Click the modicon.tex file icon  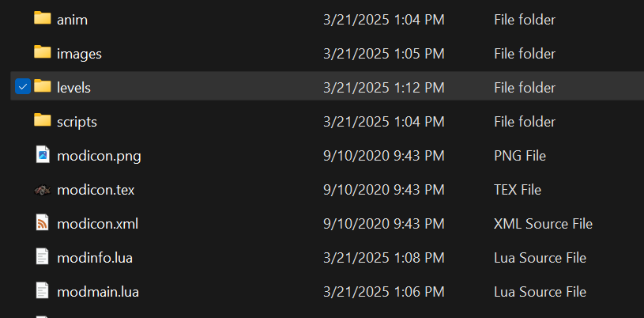tap(43, 190)
